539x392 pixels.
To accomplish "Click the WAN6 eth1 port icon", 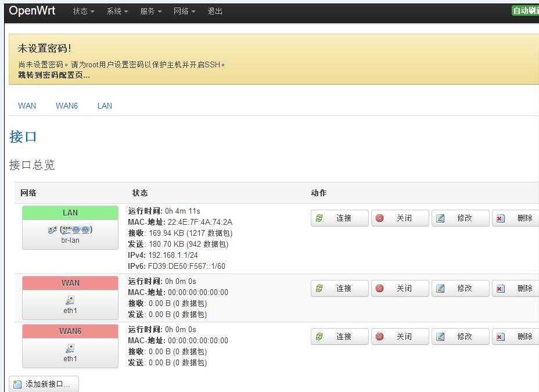I will (70, 348).
